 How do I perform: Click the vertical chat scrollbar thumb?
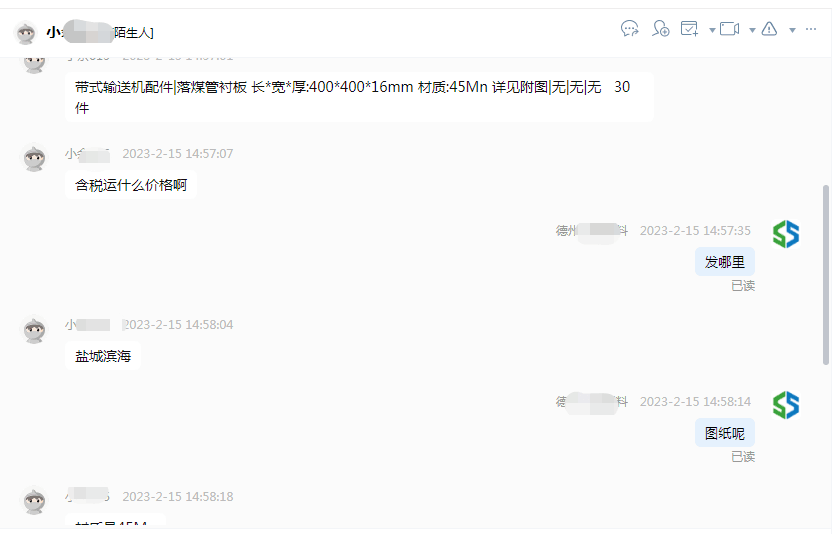[x=825, y=275]
